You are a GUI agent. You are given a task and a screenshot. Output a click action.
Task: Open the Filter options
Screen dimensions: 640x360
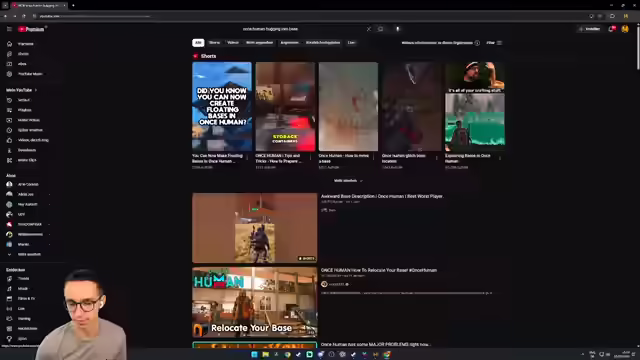click(494, 43)
